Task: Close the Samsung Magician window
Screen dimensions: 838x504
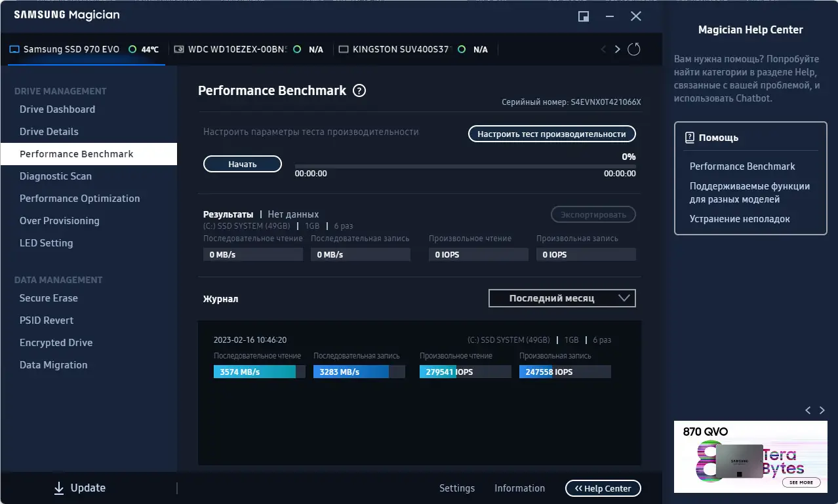Action: pos(636,16)
